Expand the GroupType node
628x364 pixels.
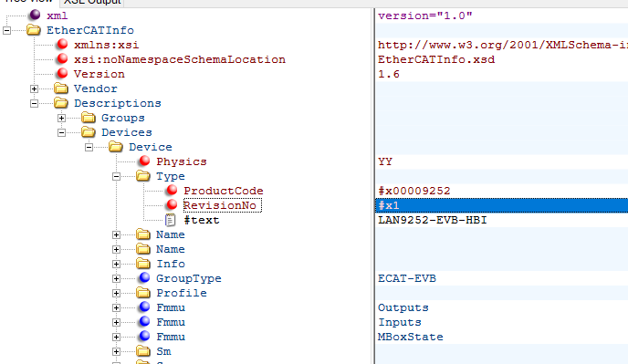[x=116, y=279]
